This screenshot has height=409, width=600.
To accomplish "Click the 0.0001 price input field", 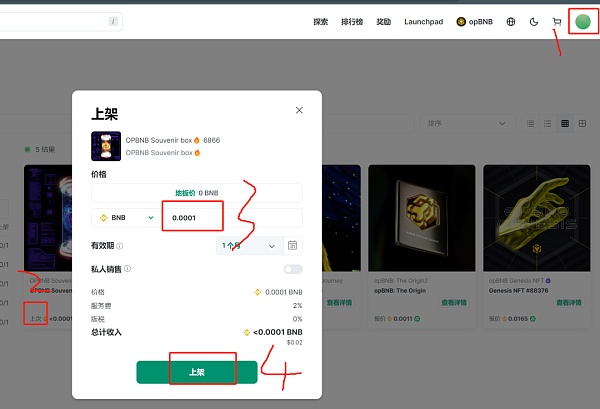I will (x=232, y=218).
